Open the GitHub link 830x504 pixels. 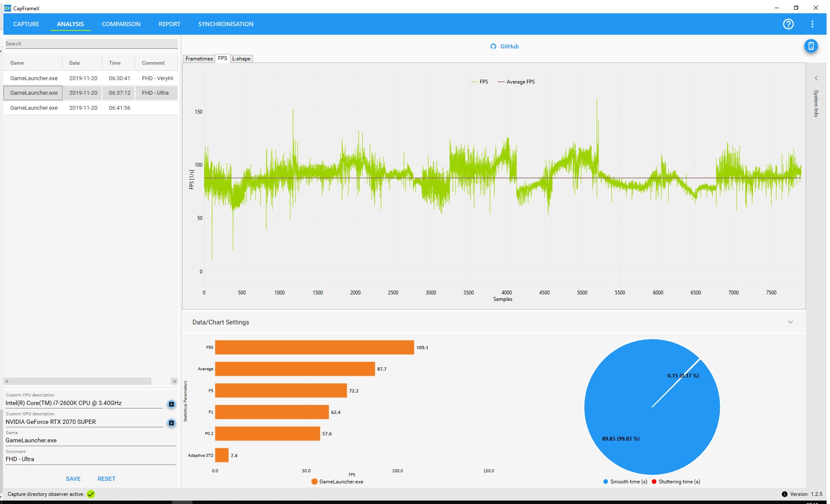[505, 46]
